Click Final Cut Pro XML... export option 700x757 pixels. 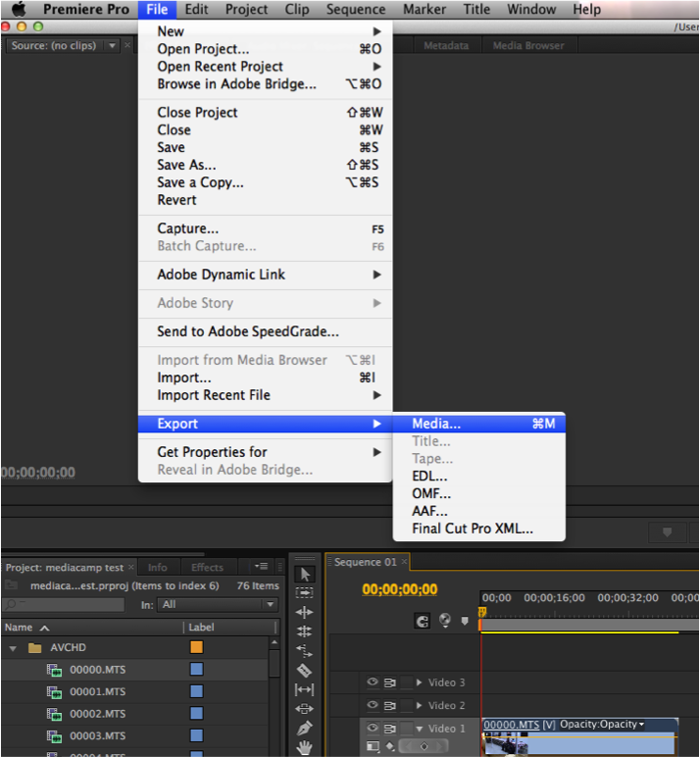point(473,529)
